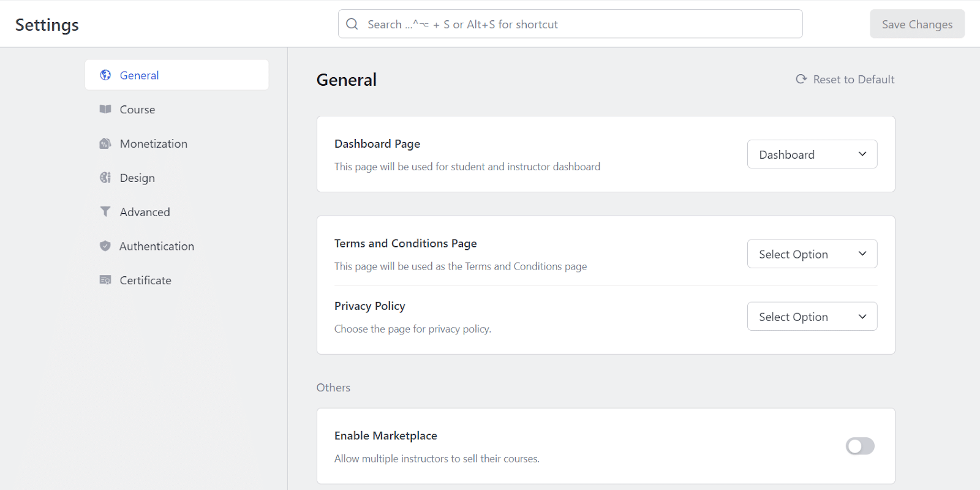Click the Design palette icon
This screenshot has width=980, height=490.
pos(105,178)
